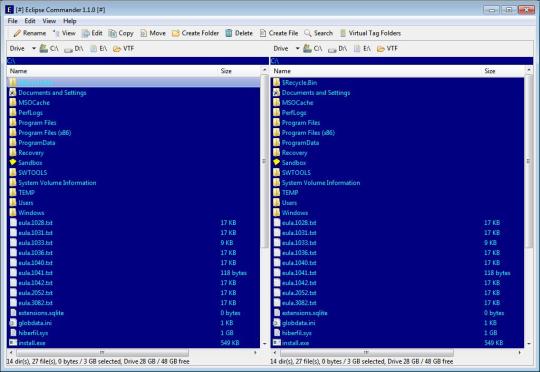
Task: Click right panel horizontal scrollbar
Action: tap(366, 353)
